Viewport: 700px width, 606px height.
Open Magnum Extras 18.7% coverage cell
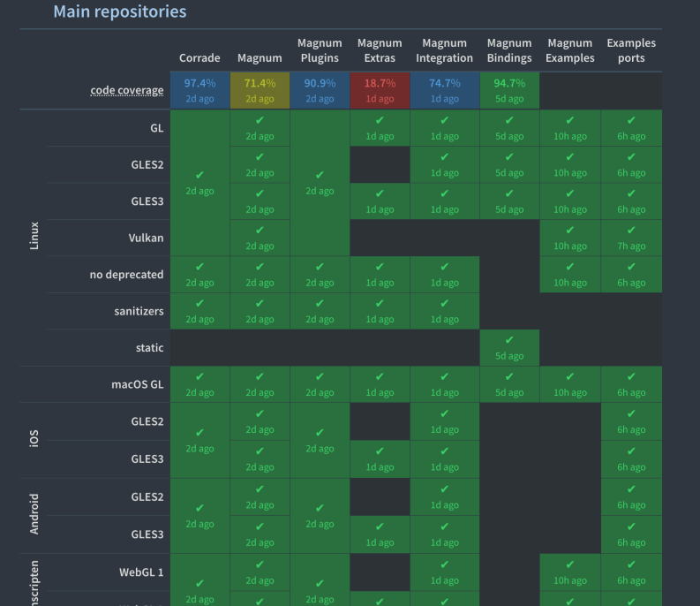click(x=380, y=90)
